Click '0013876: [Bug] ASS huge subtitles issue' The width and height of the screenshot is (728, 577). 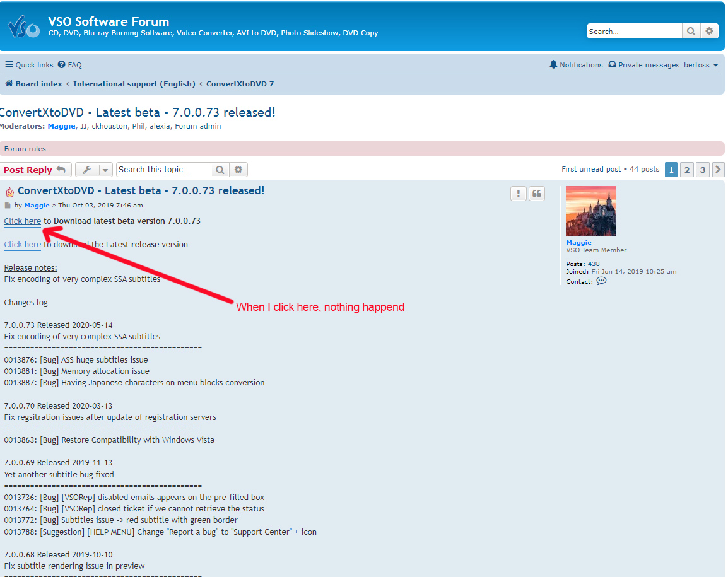tap(76, 360)
